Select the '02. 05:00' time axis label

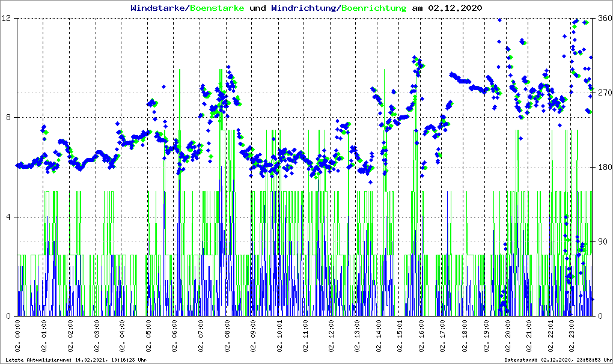[148, 338]
